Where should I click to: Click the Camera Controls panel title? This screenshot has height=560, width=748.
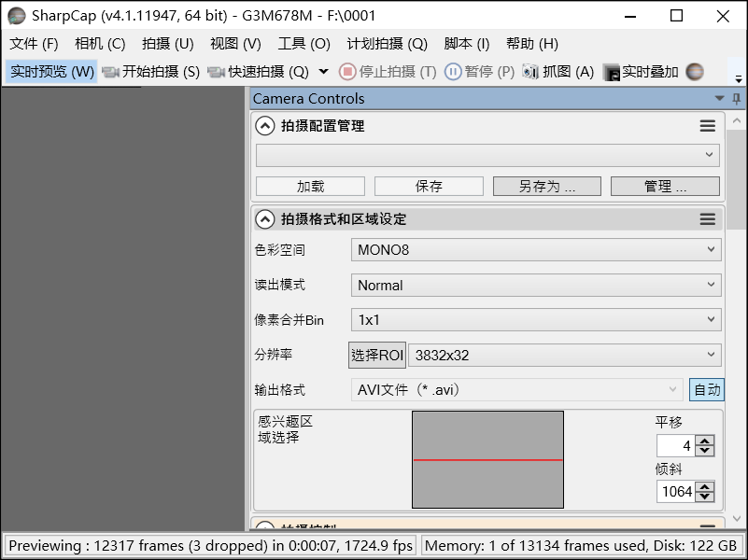coord(309,99)
